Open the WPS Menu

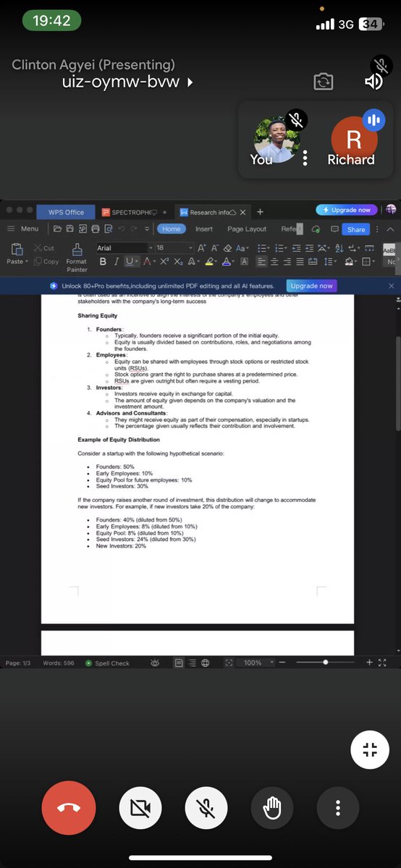point(23,229)
